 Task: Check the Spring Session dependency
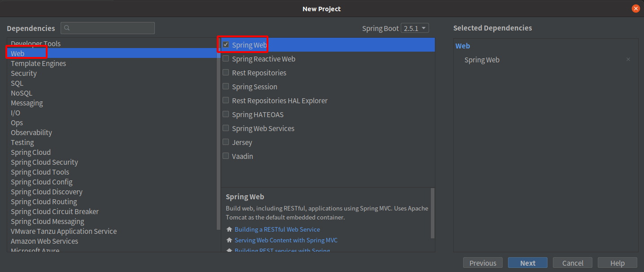(x=226, y=87)
